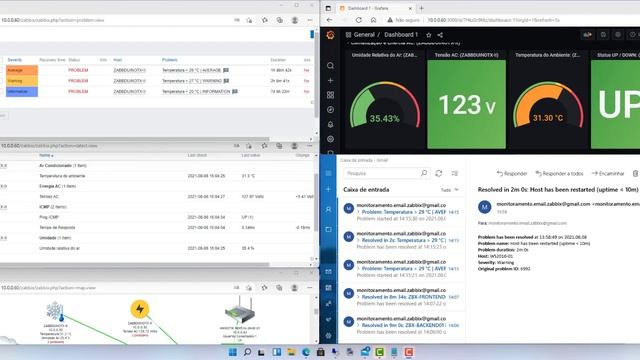This screenshot has width=640, height=360.
Task: Open Grafana home logo
Action: pos(330,35)
